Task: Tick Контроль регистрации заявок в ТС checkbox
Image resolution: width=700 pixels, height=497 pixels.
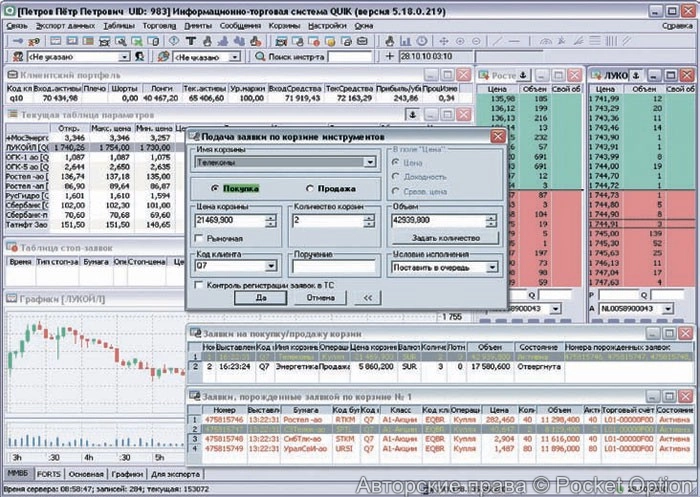Action: 198,285
